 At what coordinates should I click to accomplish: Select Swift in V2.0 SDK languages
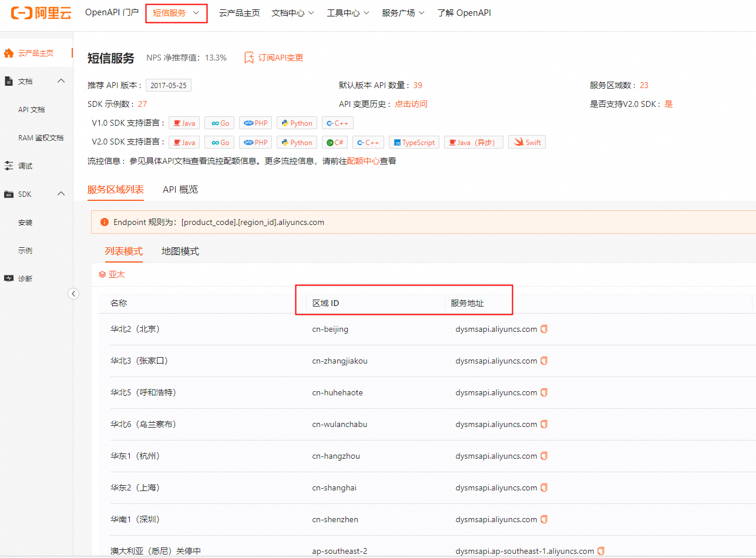[527, 142]
